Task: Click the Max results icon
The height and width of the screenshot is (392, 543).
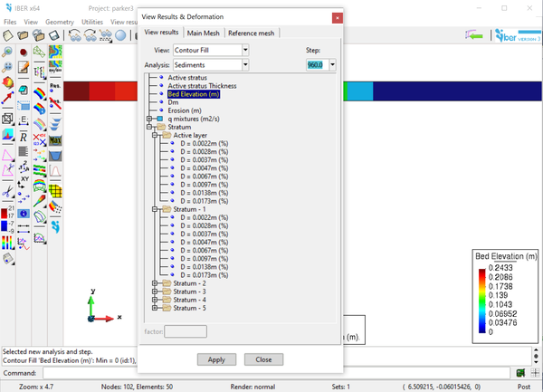Action: click(55, 139)
